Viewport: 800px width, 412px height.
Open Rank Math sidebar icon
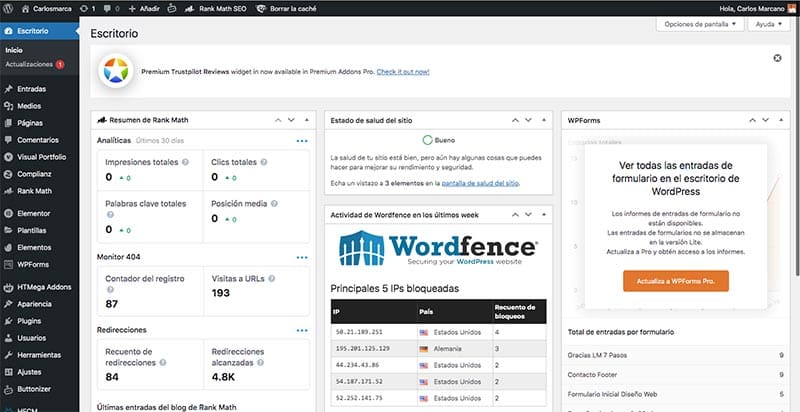[8, 191]
